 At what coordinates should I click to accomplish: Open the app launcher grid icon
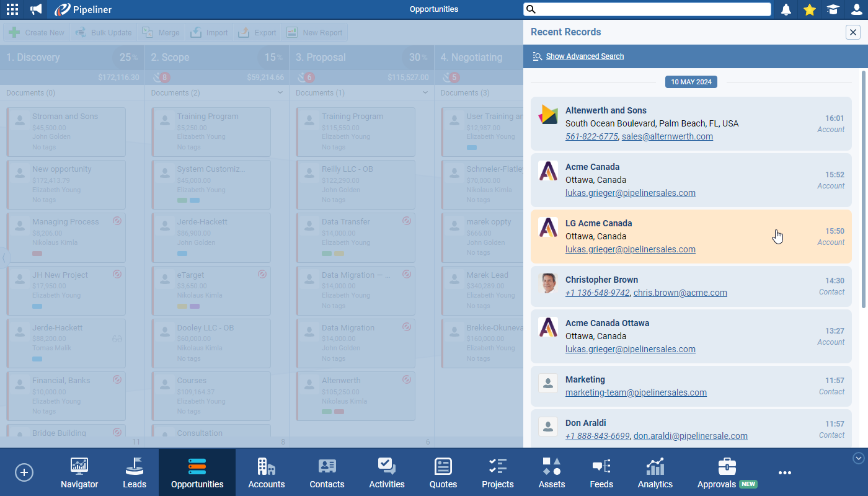[x=12, y=9]
